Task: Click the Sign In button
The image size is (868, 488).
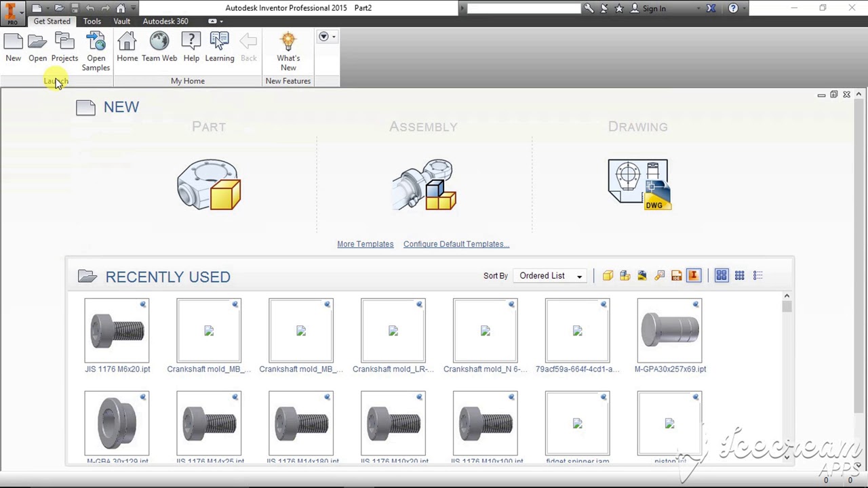Action: (x=648, y=8)
